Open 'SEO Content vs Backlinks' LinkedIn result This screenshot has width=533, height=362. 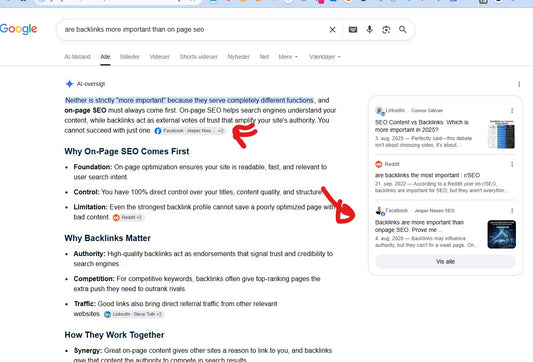click(422, 126)
